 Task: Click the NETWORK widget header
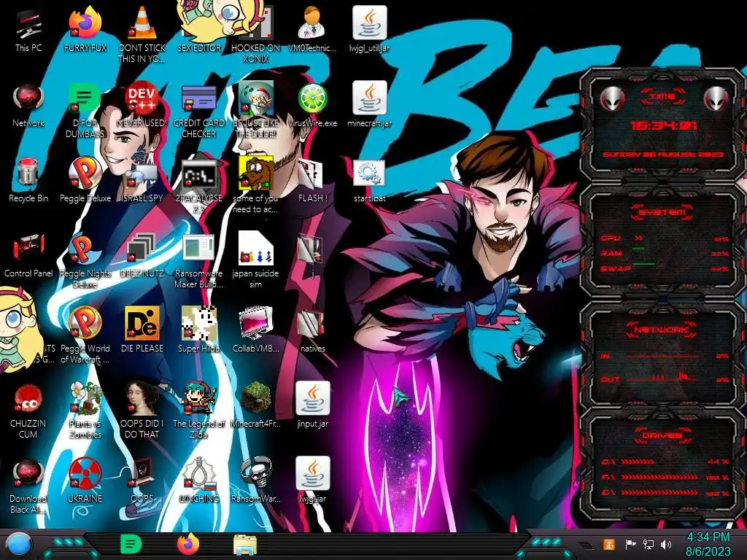(x=661, y=329)
